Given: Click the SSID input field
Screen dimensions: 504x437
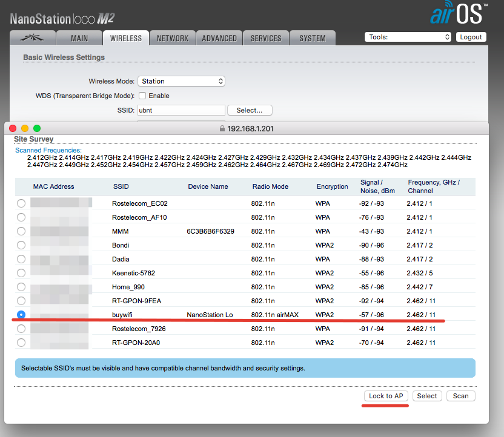Looking at the screenshot, I should coord(181,110).
